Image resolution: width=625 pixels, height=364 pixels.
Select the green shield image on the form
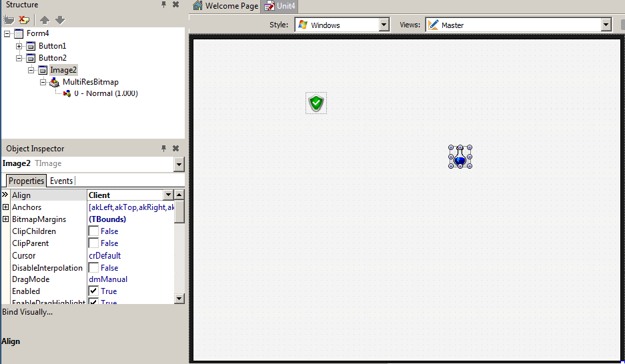pos(316,103)
